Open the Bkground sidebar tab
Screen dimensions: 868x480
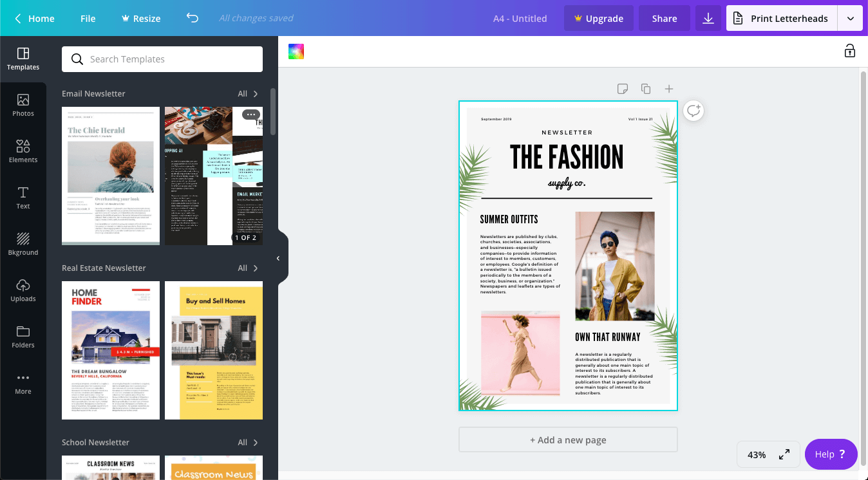[x=23, y=245]
